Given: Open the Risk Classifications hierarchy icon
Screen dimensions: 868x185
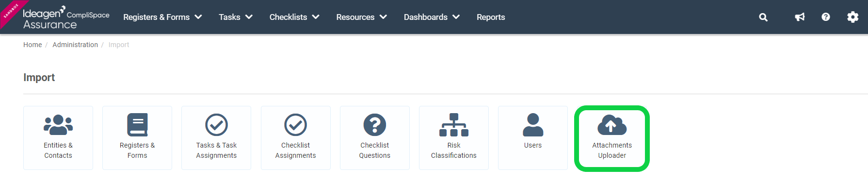Looking at the screenshot, I should tap(454, 125).
